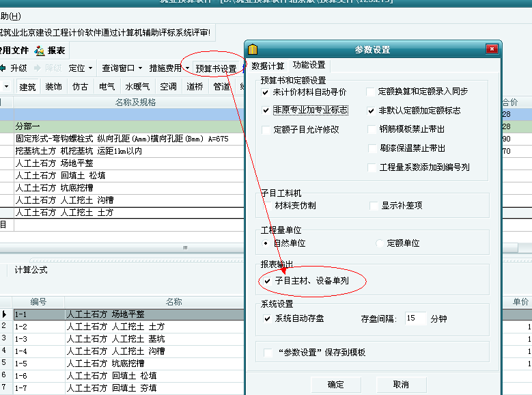Viewport: 532px width, 395px height.
Task: Expand the 措施费用 dropdown arrow
Action: [x=186, y=68]
